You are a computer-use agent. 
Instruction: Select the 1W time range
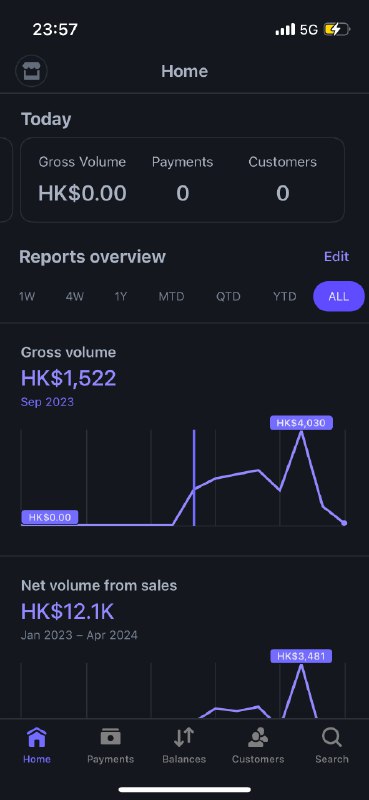click(27, 296)
